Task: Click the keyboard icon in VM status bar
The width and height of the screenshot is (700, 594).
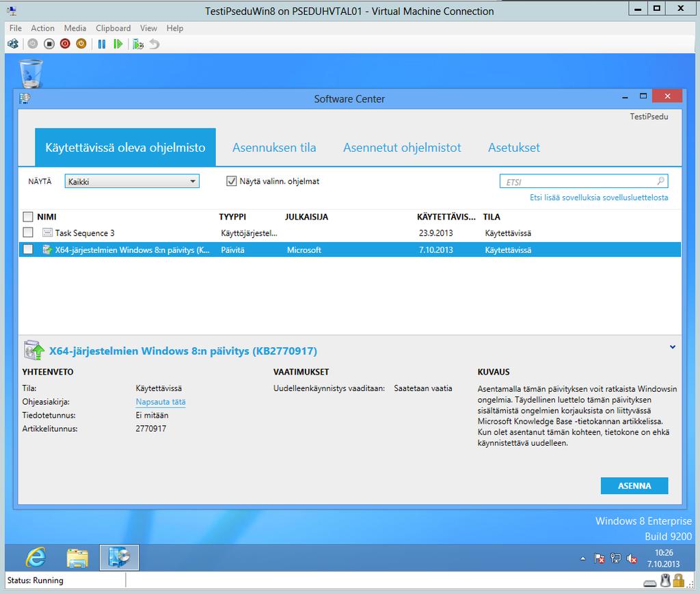Action: pyautogui.click(x=650, y=583)
